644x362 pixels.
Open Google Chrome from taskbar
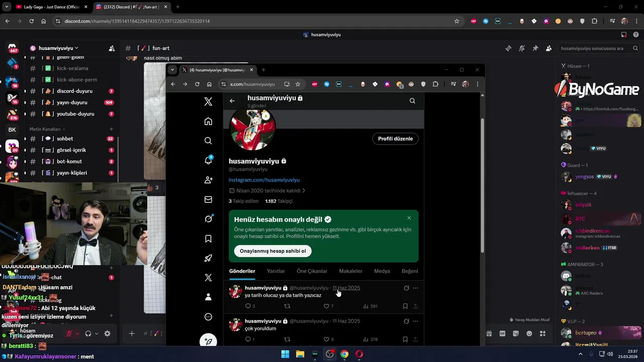[344, 354]
